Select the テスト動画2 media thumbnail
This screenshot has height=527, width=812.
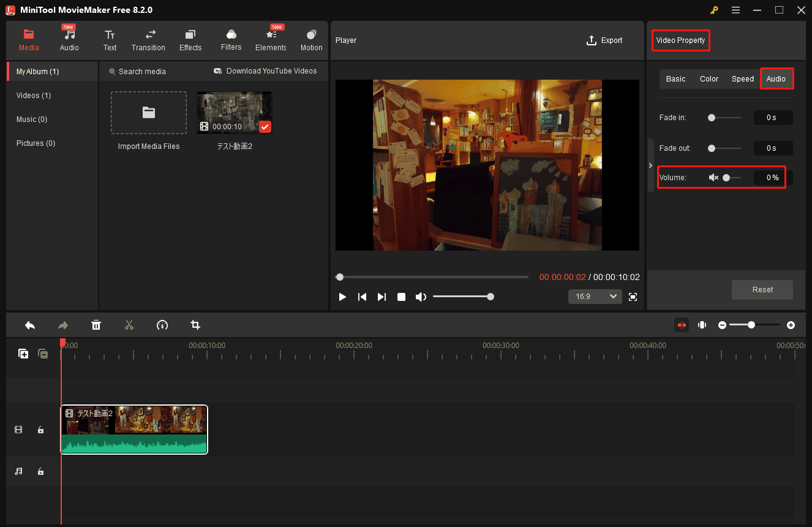click(x=235, y=113)
